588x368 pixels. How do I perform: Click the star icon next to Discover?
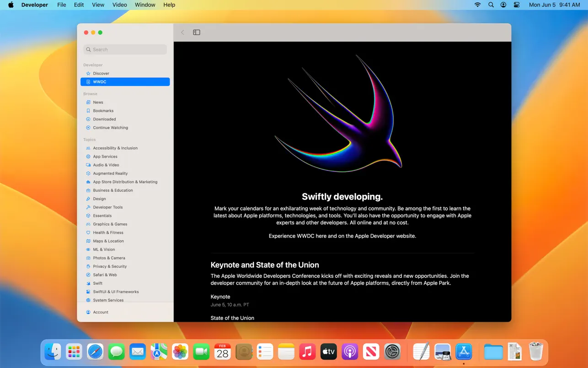pos(88,73)
